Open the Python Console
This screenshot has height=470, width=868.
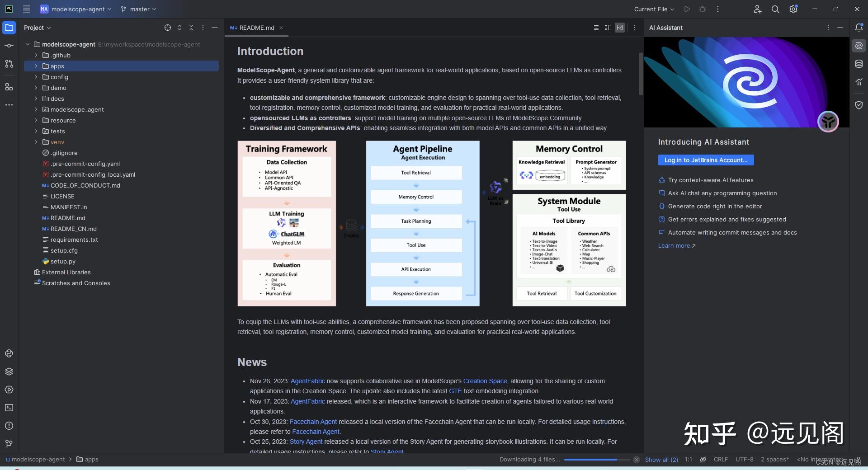pos(9,354)
